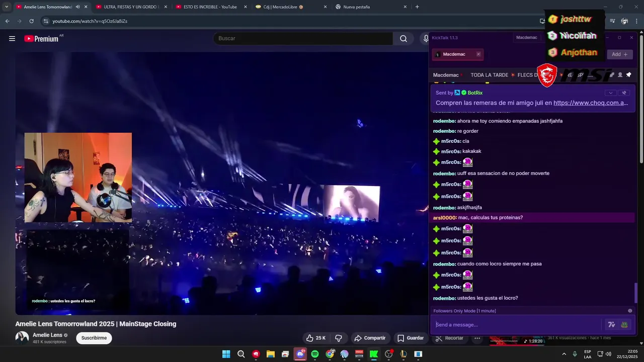Screen dimensions: 644x362
Task: Go back in the browser
Action: pyautogui.click(x=7, y=21)
